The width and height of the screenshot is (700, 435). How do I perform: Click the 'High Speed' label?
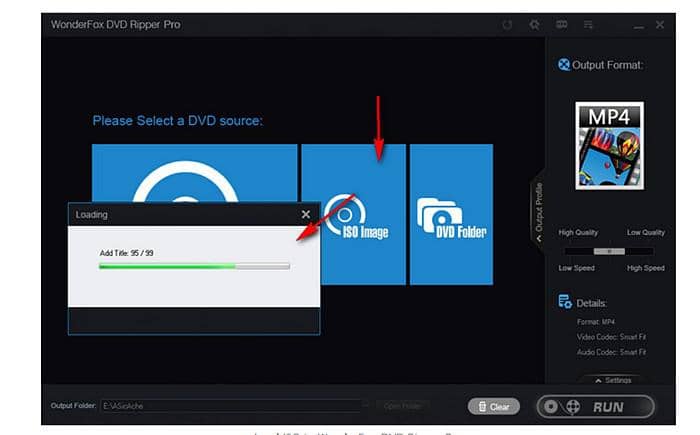pos(646,268)
